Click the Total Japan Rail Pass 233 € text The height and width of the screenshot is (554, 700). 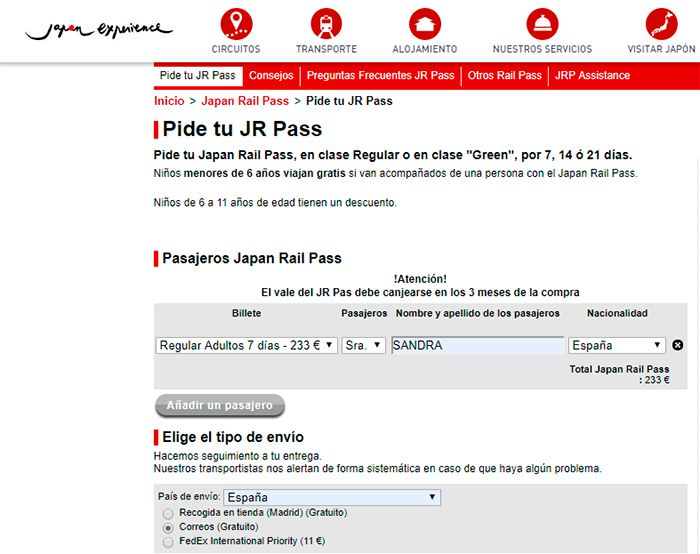pyautogui.click(x=620, y=375)
